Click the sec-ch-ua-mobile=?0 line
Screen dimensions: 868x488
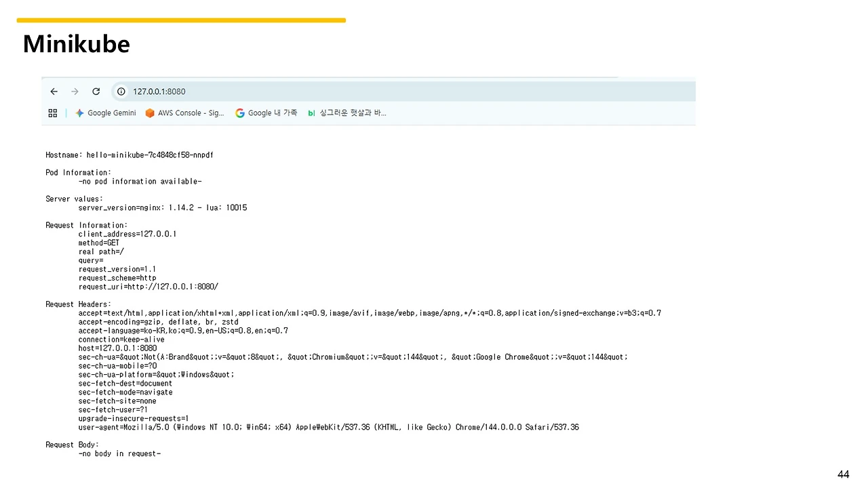point(117,367)
